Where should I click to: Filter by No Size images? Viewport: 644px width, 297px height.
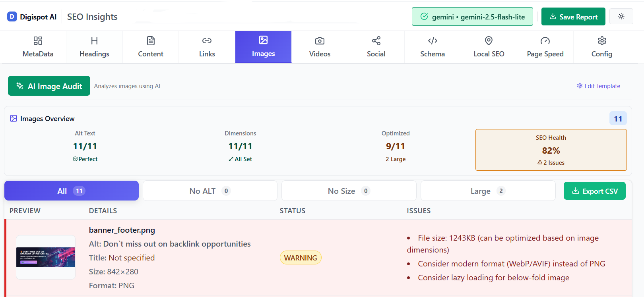pos(349,191)
